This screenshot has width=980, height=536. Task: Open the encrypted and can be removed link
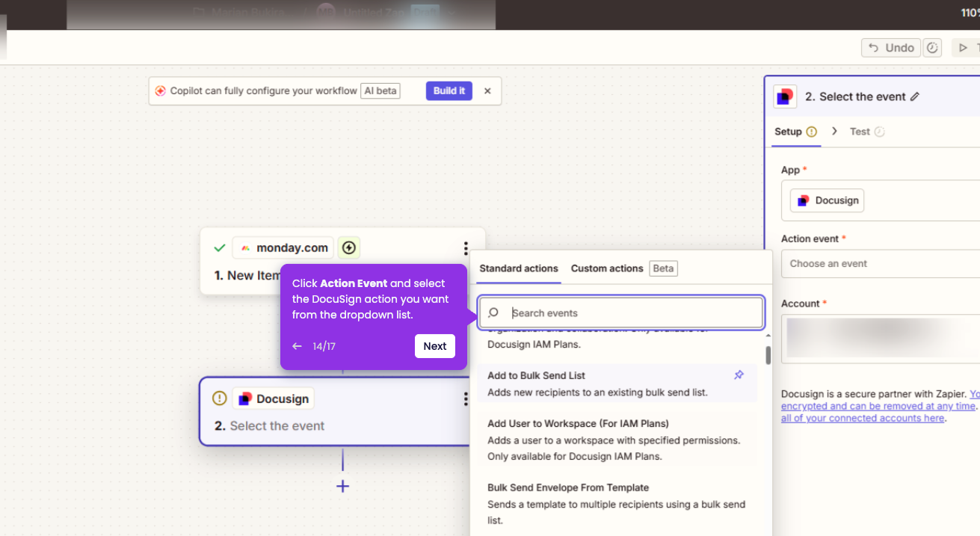pos(878,406)
